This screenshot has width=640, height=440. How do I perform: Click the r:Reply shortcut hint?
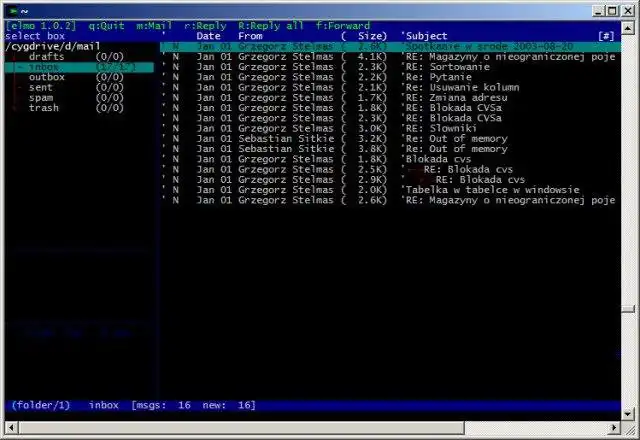(205, 26)
